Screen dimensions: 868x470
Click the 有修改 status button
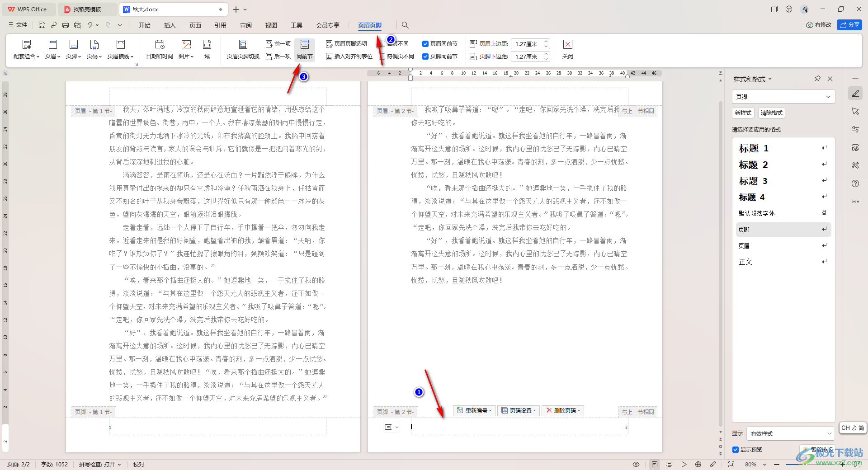(819, 25)
